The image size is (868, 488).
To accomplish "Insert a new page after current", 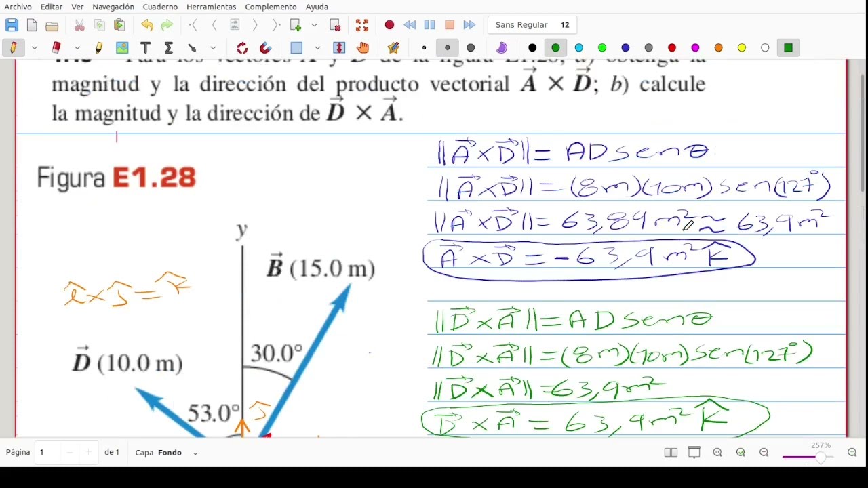I will point(296,25).
